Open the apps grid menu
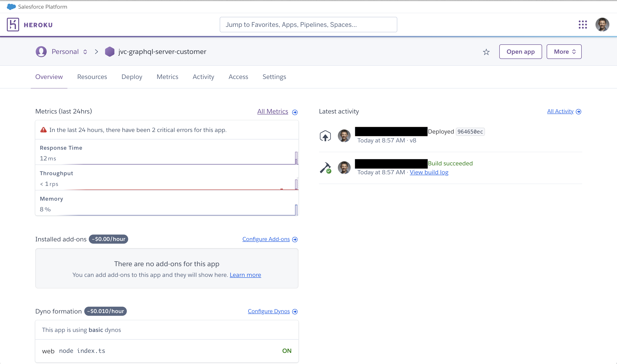The height and width of the screenshot is (364, 617). point(583,25)
